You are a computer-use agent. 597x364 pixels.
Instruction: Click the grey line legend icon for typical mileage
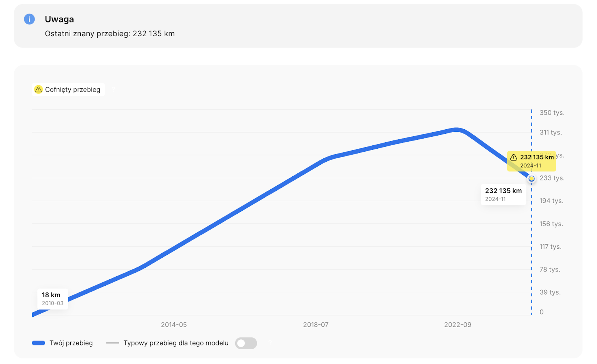tap(112, 343)
